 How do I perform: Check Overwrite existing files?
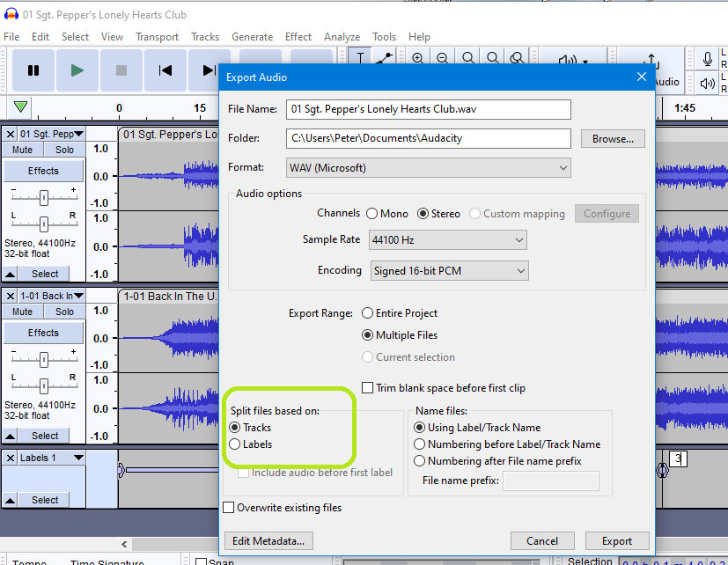pos(229,507)
